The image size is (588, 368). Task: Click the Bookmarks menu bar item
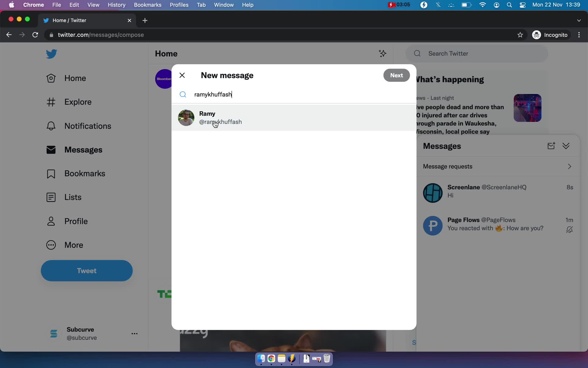147,5
